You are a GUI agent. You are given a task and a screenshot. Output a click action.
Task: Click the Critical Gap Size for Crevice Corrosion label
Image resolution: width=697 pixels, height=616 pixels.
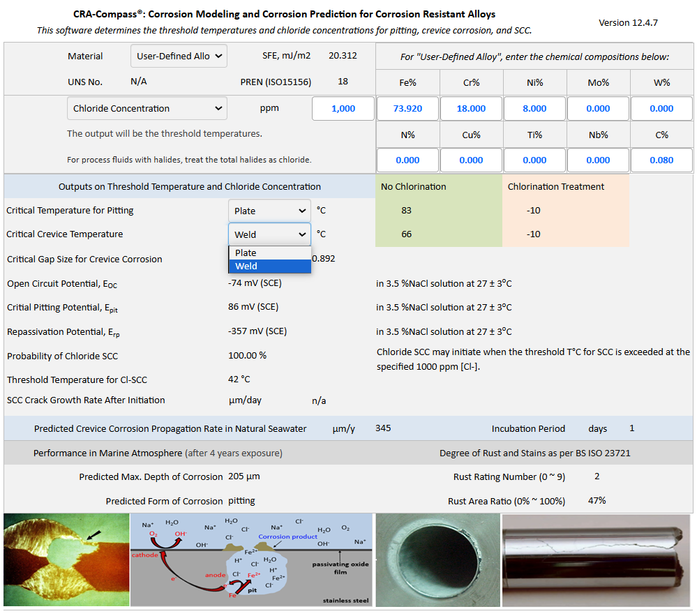click(84, 259)
